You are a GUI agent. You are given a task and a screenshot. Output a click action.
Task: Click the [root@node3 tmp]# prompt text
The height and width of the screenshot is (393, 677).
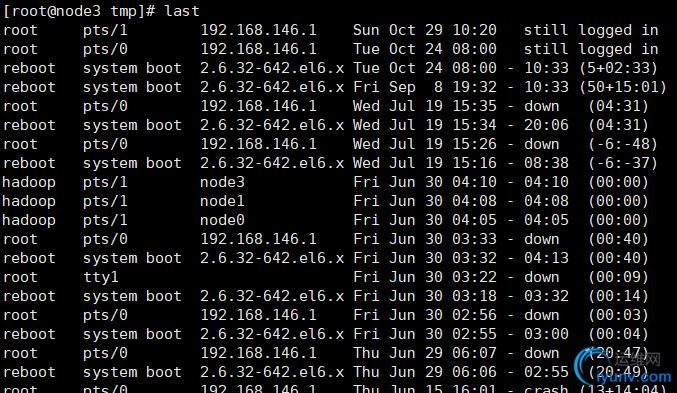[79, 11]
